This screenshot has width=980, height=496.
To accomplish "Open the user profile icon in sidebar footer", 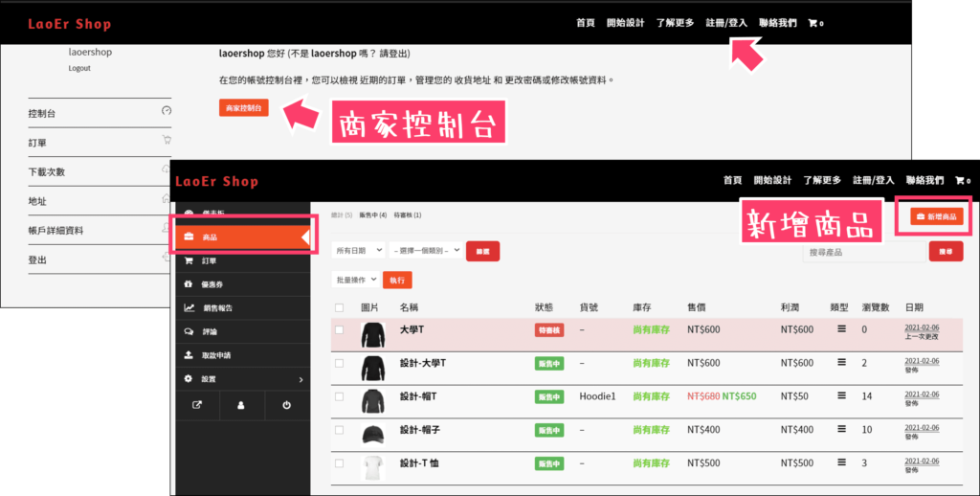I will [x=241, y=404].
